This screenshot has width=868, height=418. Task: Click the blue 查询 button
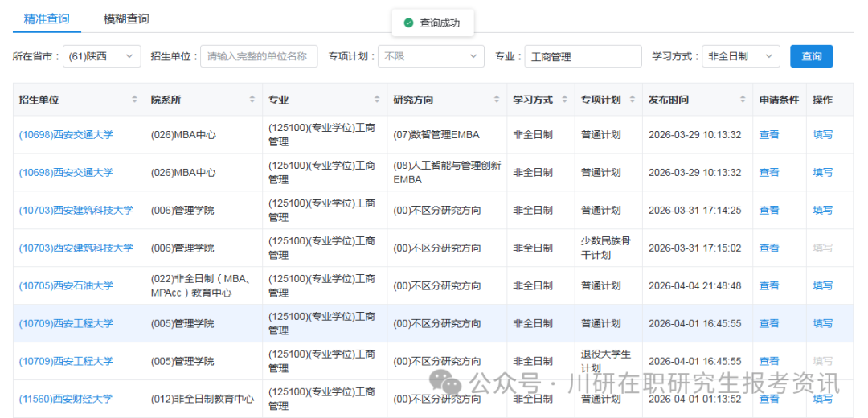coord(811,56)
